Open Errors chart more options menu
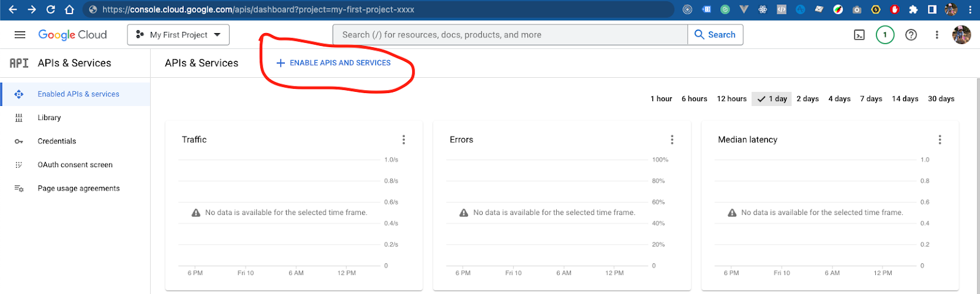The height and width of the screenshot is (294, 980). [x=672, y=140]
